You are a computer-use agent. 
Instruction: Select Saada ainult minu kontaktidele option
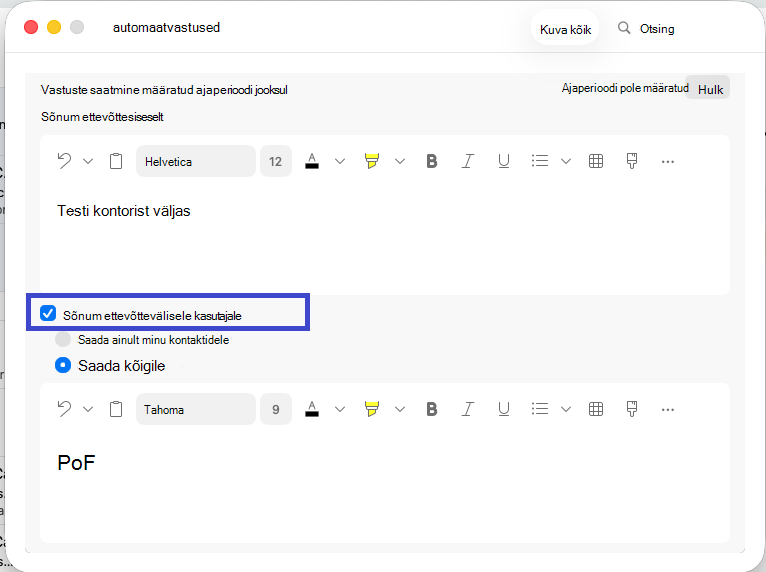[63, 339]
